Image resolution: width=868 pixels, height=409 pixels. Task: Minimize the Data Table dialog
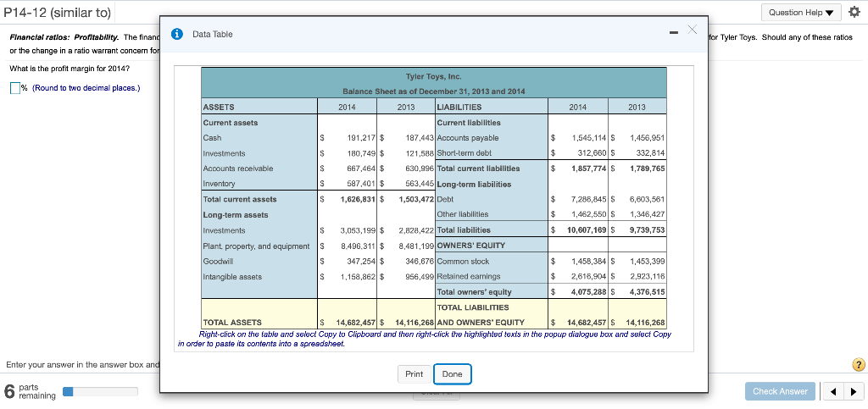click(x=672, y=34)
